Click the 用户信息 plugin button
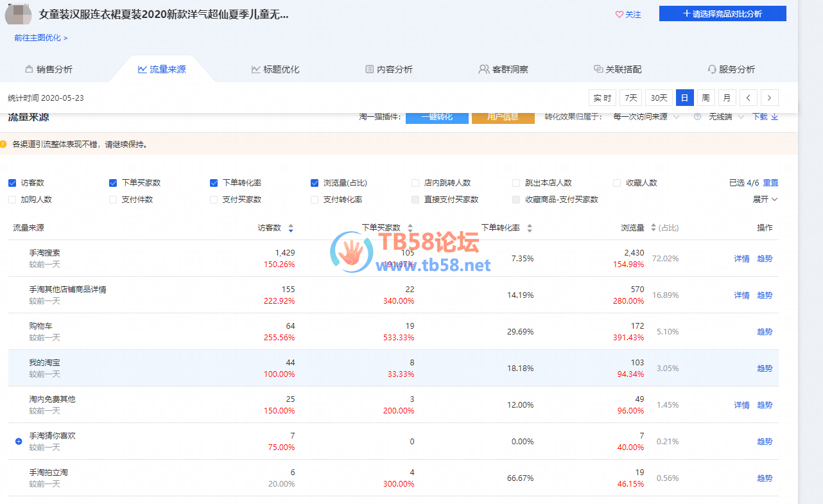Image resolution: width=823 pixels, height=504 pixels. (x=503, y=117)
